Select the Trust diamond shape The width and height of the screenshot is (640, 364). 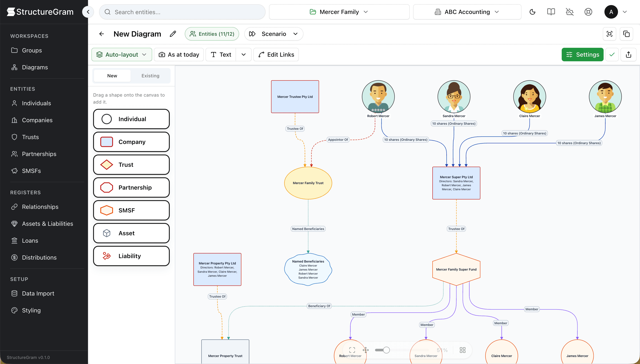pos(131,165)
